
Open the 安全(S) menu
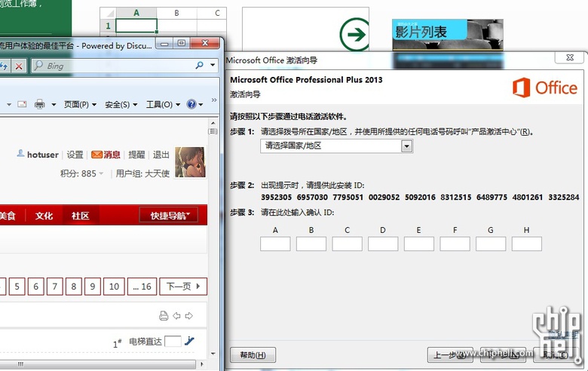tap(121, 104)
